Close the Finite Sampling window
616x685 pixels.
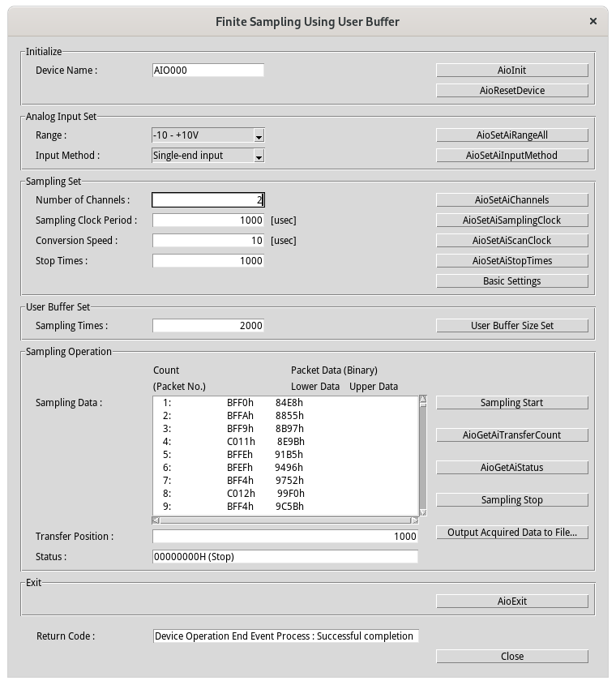(511, 657)
